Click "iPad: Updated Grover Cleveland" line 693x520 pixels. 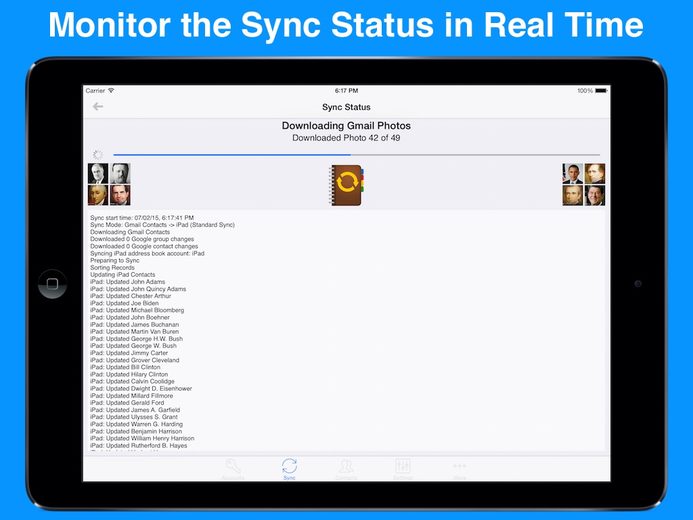[x=135, y=360]
